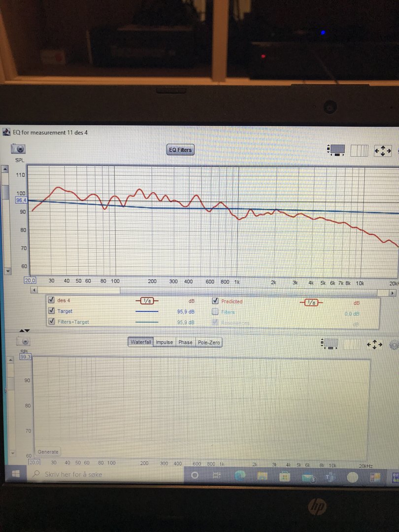The image size is (399, 532).
Task: Open lower graph limits arrows icon
Action: (374, 344)
